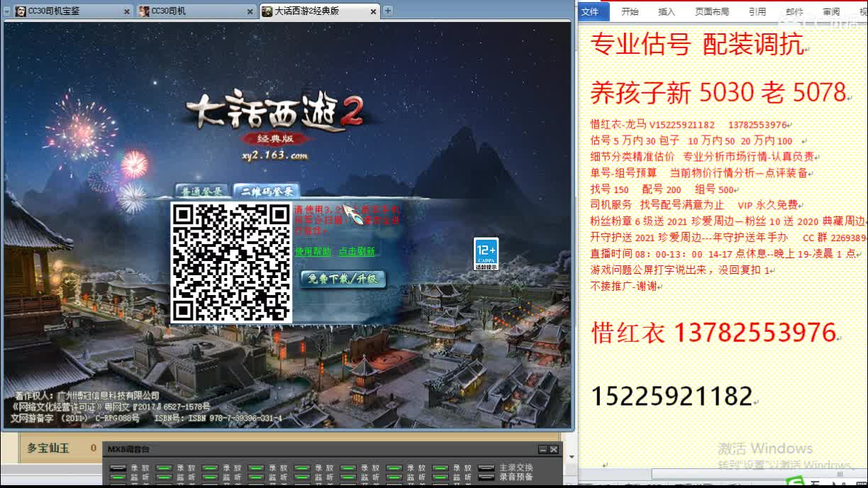The width and height of the screenshot is (868, 488).
Task: Click the CC30司机宝鉴 tab favicon
Action: (x=21, y=11)
